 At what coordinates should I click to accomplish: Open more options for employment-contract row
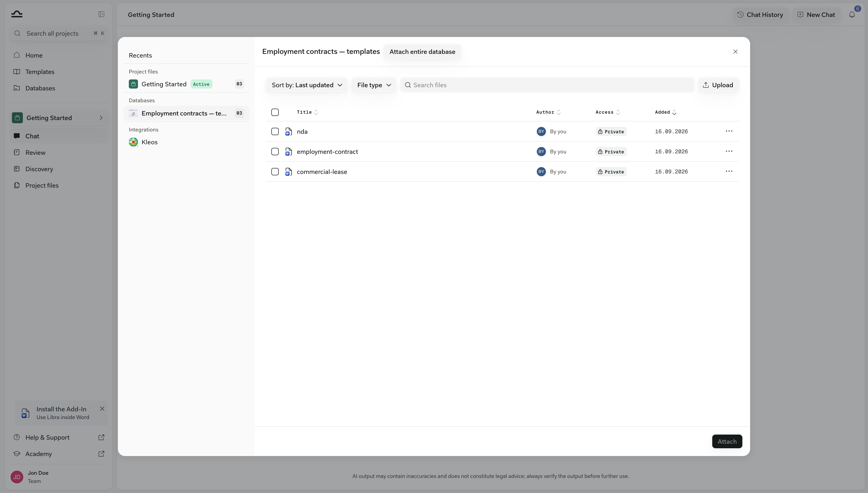coord(729,151)
